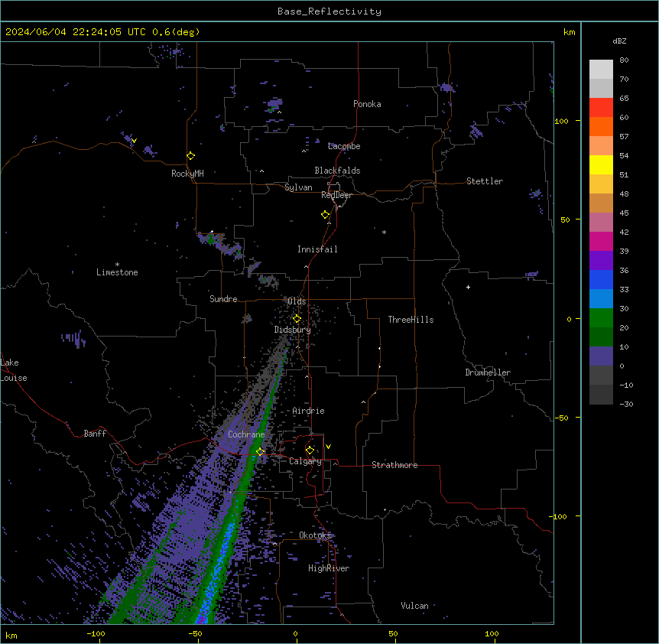
Task: Click the yellow marker near RockyMH
Action: coord(190,155)
